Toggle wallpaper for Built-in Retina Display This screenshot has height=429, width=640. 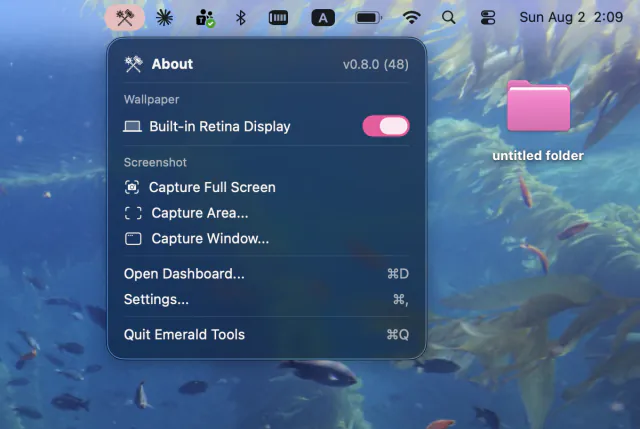click(386, 126)
